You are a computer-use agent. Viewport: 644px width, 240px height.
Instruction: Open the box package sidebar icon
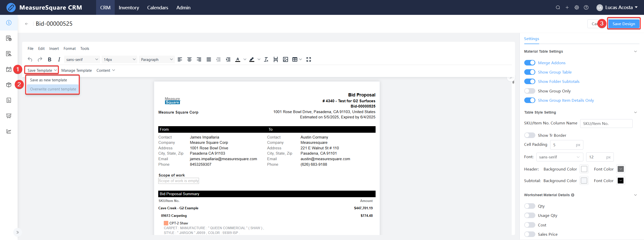click(x=9, y=85)
